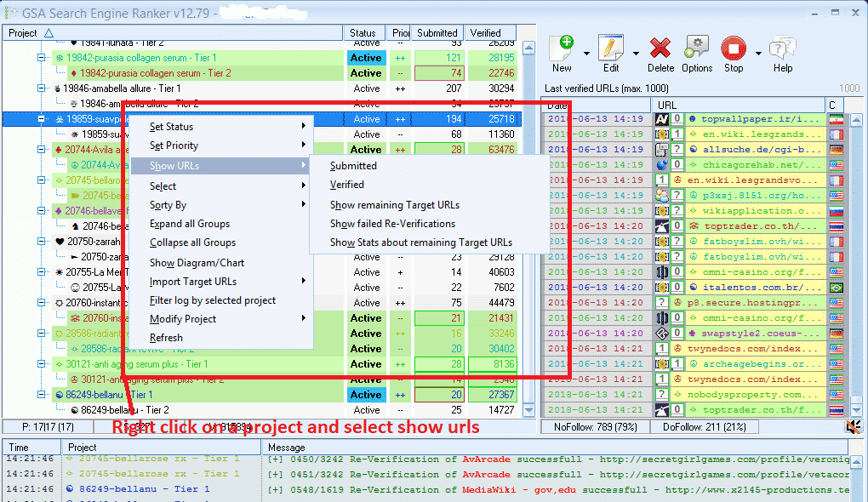Click the engine icon in swapstyle2.coeus row

pos(661,334)
